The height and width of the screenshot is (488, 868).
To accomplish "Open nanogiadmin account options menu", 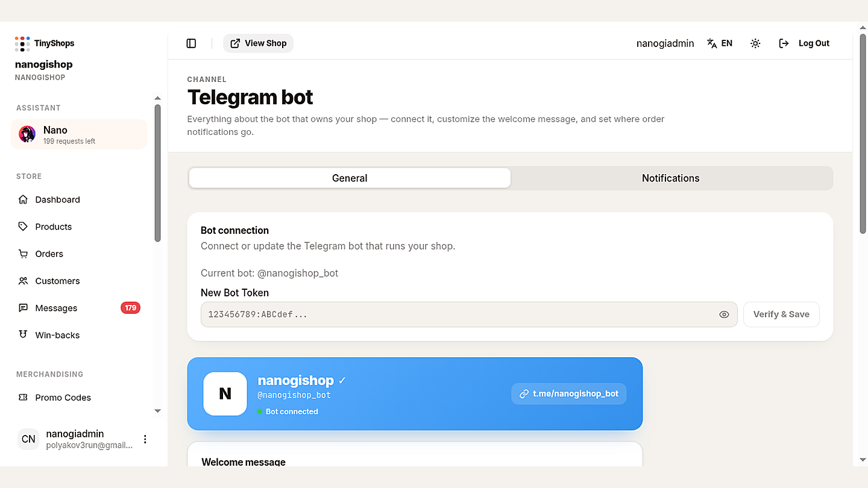I will click(145, 439).
